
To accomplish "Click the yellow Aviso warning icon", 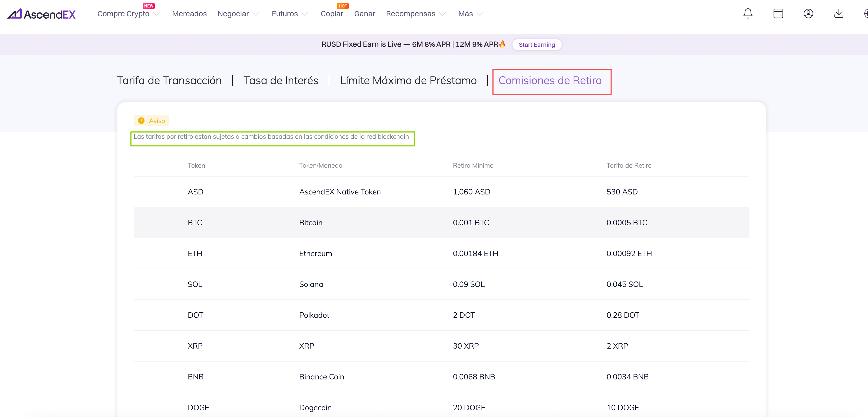I will tap(141, 121).
